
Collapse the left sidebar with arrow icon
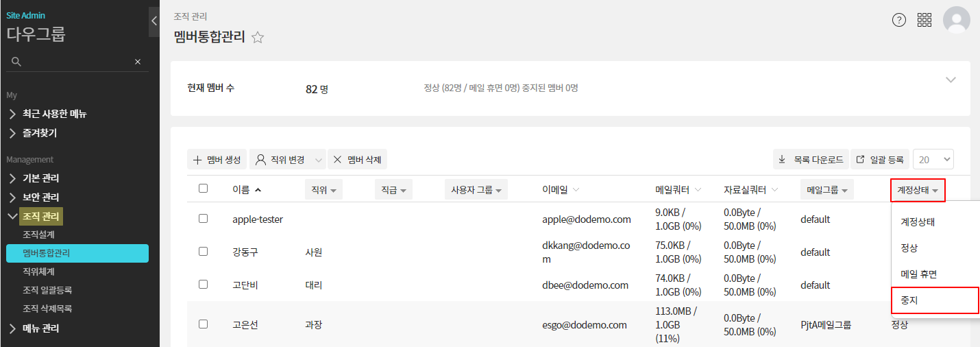click(154, 21)
